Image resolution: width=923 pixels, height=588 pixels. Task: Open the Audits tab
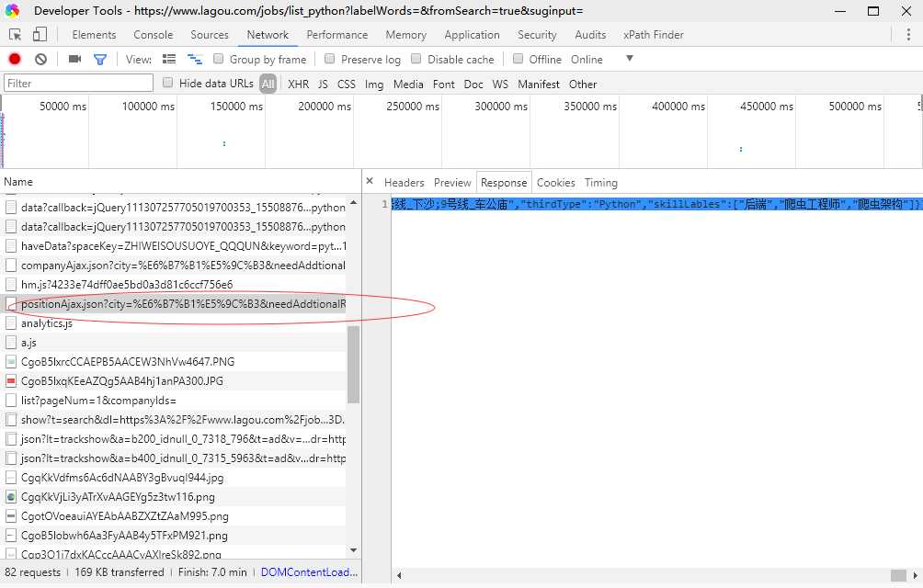coord(590,35)
